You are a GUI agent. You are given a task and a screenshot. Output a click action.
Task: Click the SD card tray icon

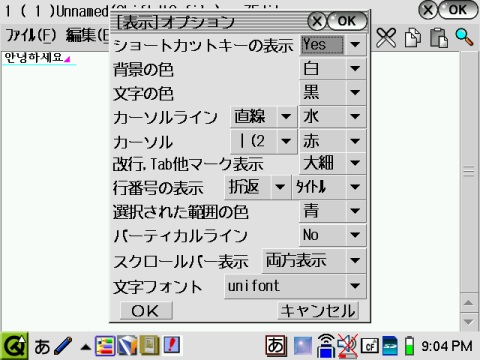click(x=390, y=346)
